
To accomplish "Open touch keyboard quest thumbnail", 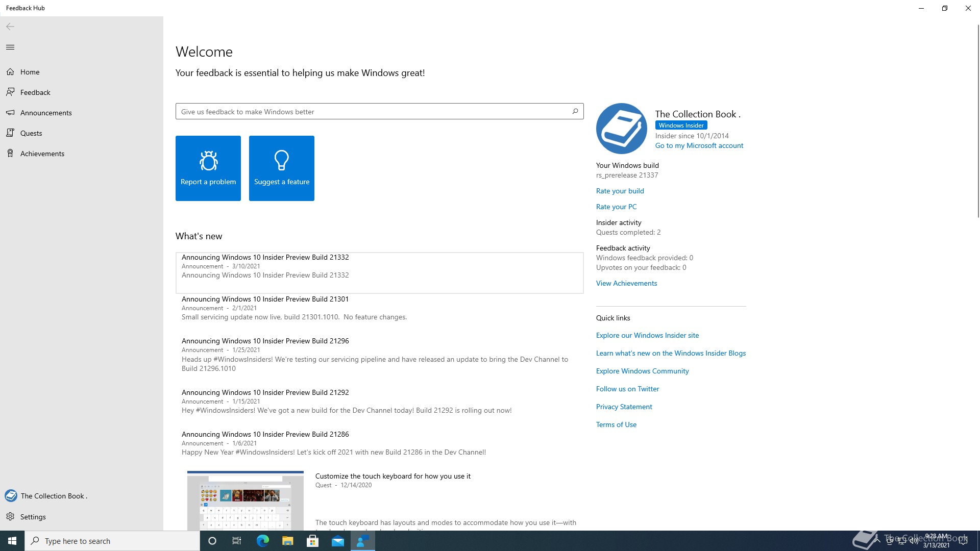I will tap(246, 500).
